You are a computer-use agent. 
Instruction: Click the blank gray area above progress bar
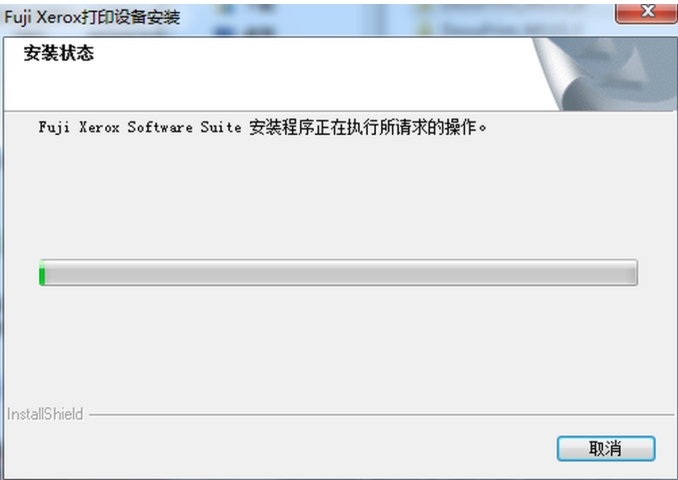coord(337,195)
